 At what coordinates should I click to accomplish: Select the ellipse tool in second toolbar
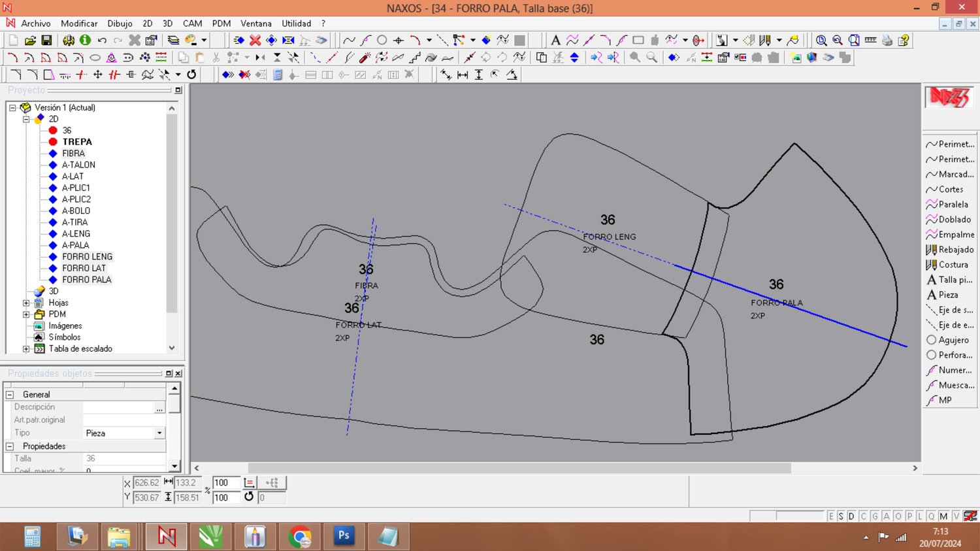95,58
